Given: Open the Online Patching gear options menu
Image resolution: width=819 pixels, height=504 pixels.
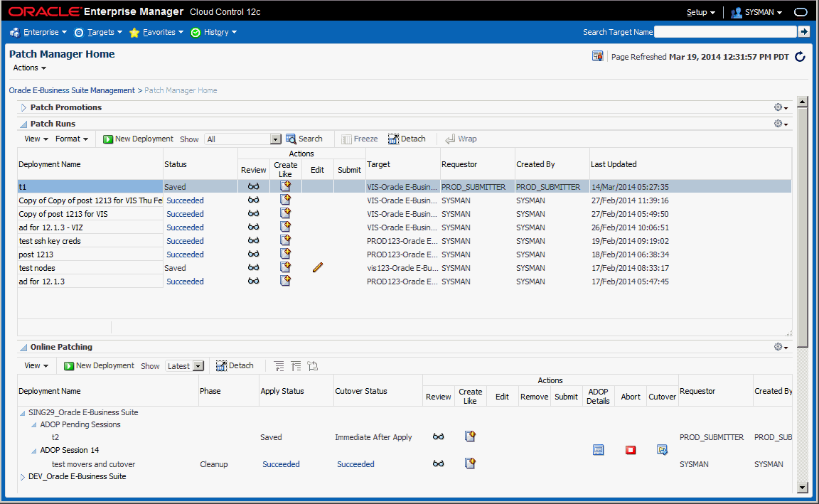Looking at the screenshot, I should 781,347.
